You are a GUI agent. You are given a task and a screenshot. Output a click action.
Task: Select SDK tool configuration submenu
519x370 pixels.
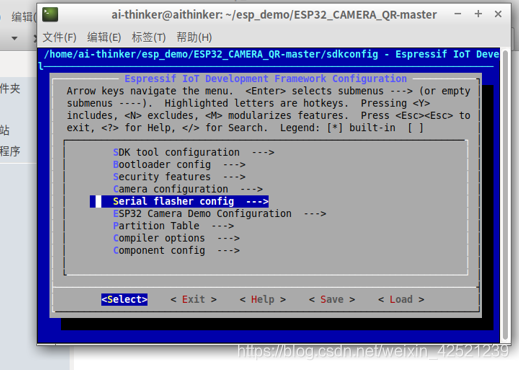[x=193, y=152]
